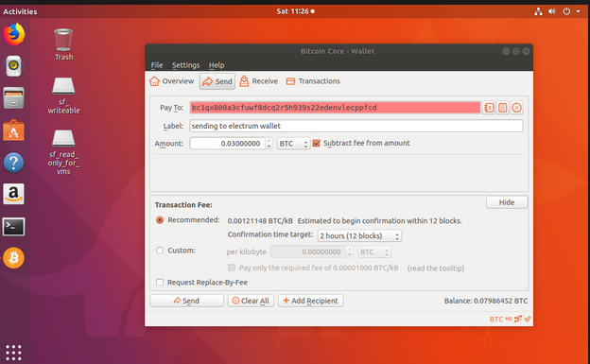Click the per kilobyte fee spinner arrows
The image size is (590, 364).
pyautogui.click(x=350, y=251)
